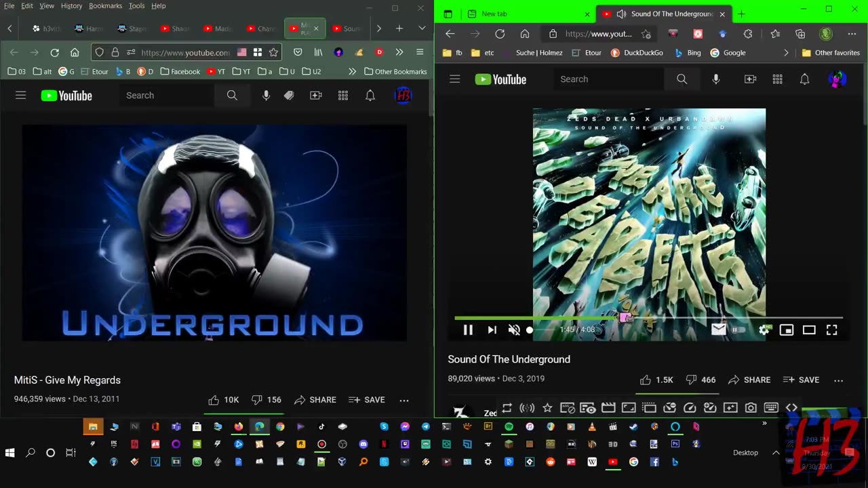Show hidden tray icons chevron
This screenshot has height=488, width=868.
click(x=776, y=453)
